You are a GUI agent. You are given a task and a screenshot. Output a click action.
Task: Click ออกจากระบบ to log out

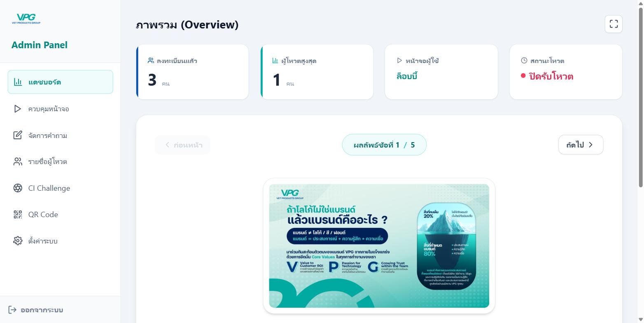coord(36,310)
